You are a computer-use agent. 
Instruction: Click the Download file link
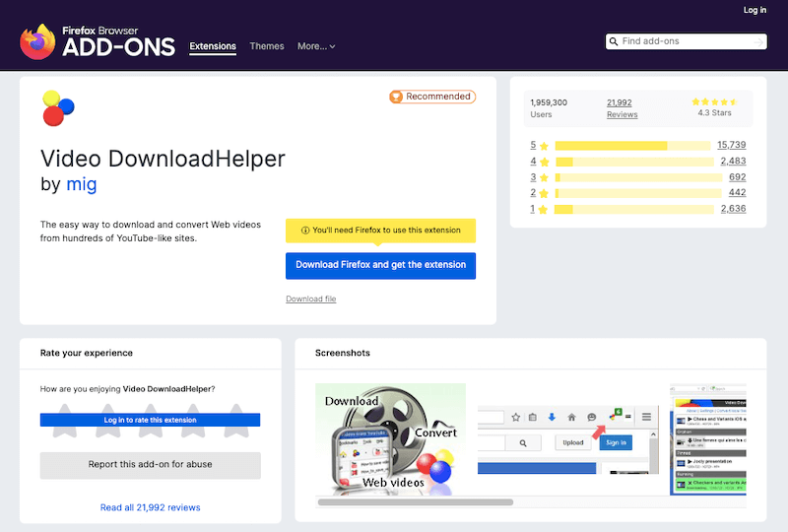pyautogui.click(x=310, y=299)
